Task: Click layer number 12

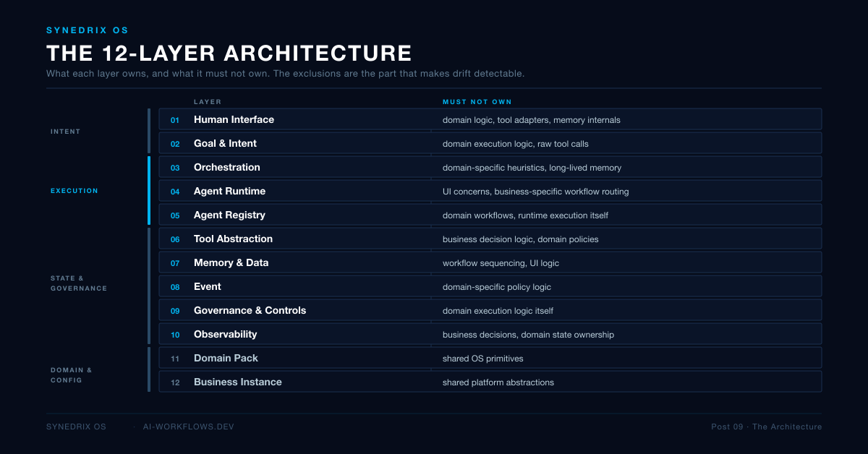Action: pos(175,382)
